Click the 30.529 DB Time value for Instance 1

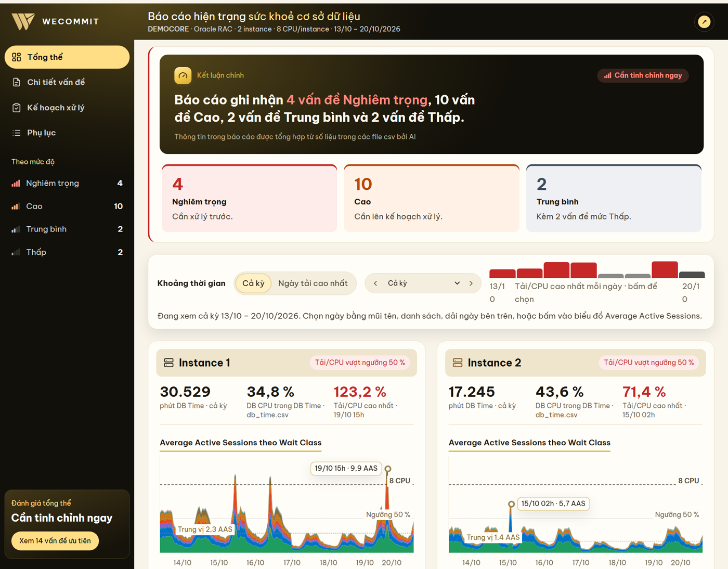tap(185, 392)
